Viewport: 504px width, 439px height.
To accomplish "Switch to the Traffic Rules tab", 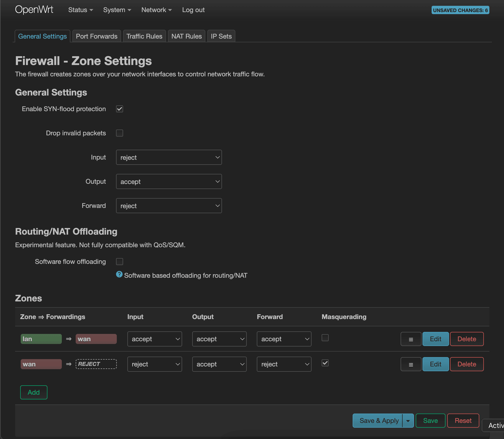I will point(144,36).
